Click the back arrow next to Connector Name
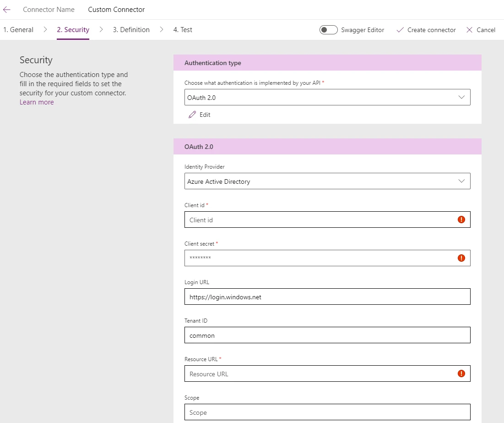This screenshot has width=504, height=423. (6, 9)
